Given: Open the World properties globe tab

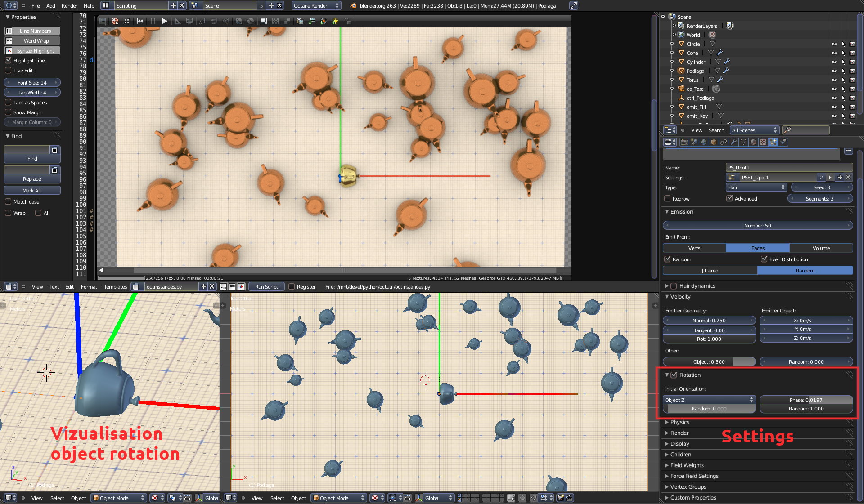Looking at the screenshot, I should pos(704,142).
